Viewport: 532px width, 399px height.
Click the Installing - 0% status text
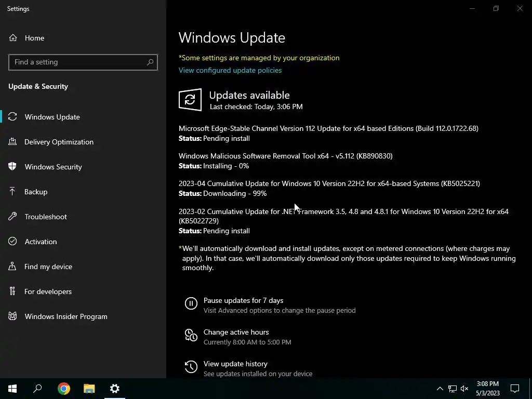click(x=226, y=166)
